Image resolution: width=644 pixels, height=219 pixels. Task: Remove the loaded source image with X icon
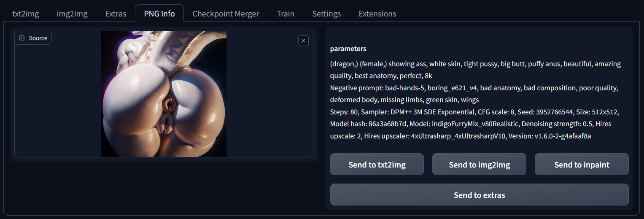pos(303,41)
